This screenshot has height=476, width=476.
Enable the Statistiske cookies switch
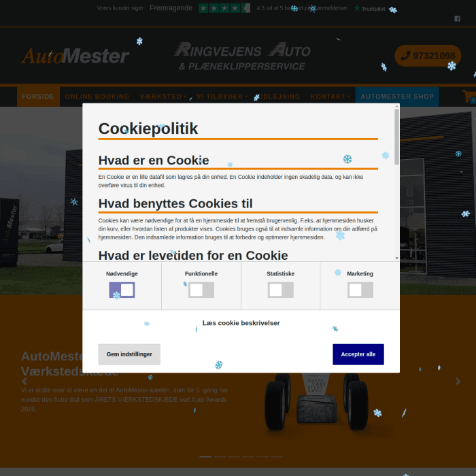pos(281,290)
